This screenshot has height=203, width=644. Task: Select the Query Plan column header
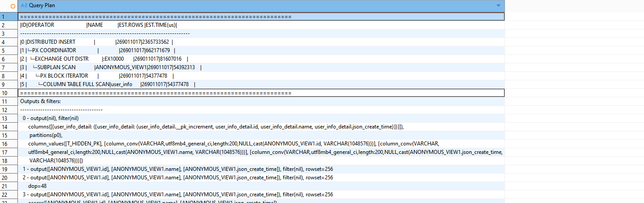point(259,5)
